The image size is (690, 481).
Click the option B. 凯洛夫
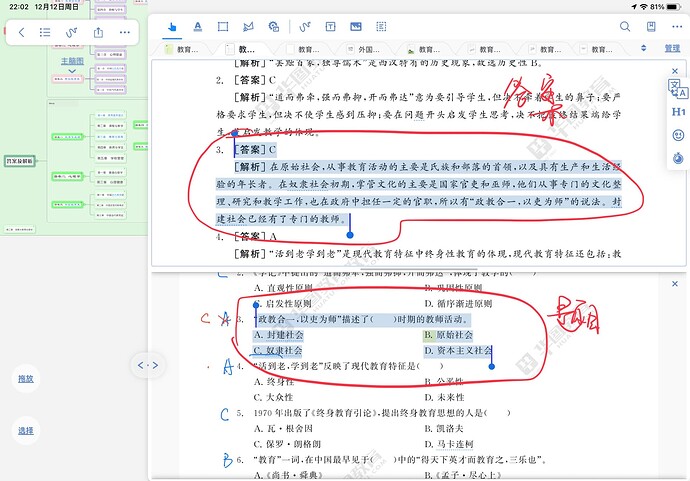[444, 429]
